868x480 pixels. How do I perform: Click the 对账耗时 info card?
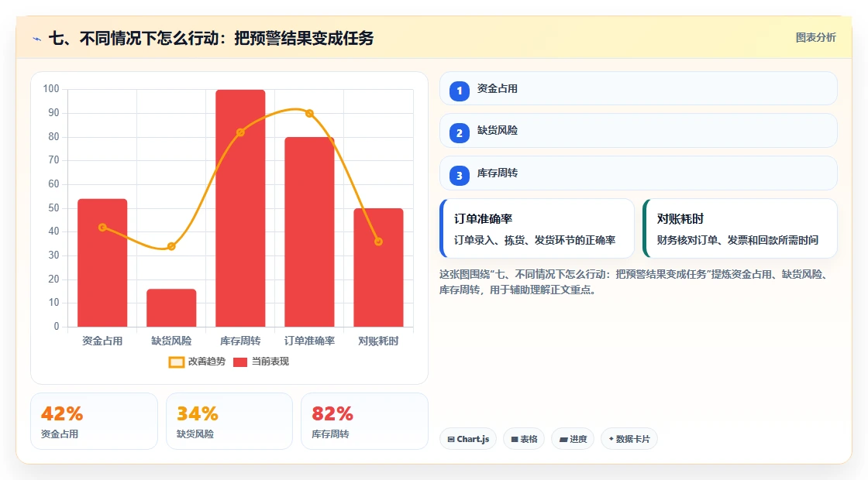click(740, 228)
